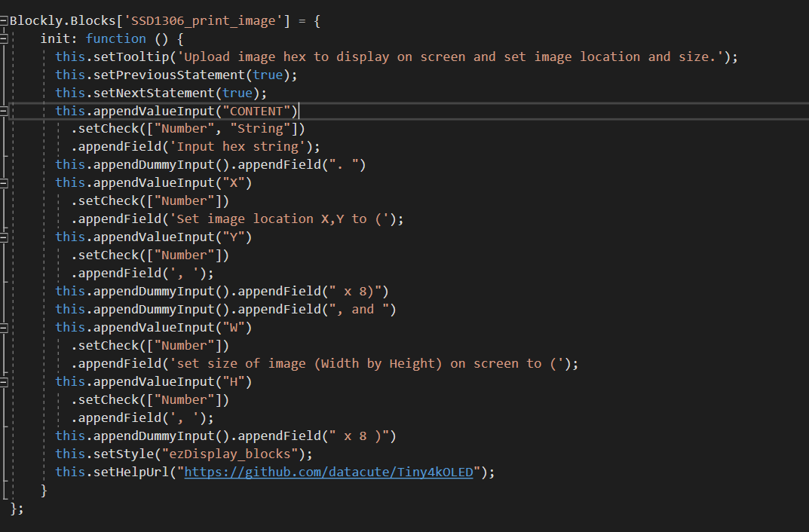Click the "W" argument of appendValueInput
The height and width of the screenshot is (532, 809).
pos(234,328)
